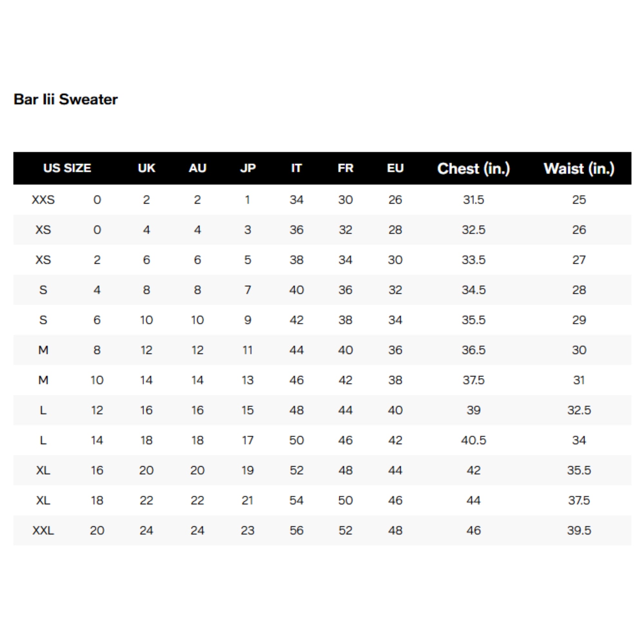Click the 33.5 chest value
The image size is (644, 644).
[473, 260]
